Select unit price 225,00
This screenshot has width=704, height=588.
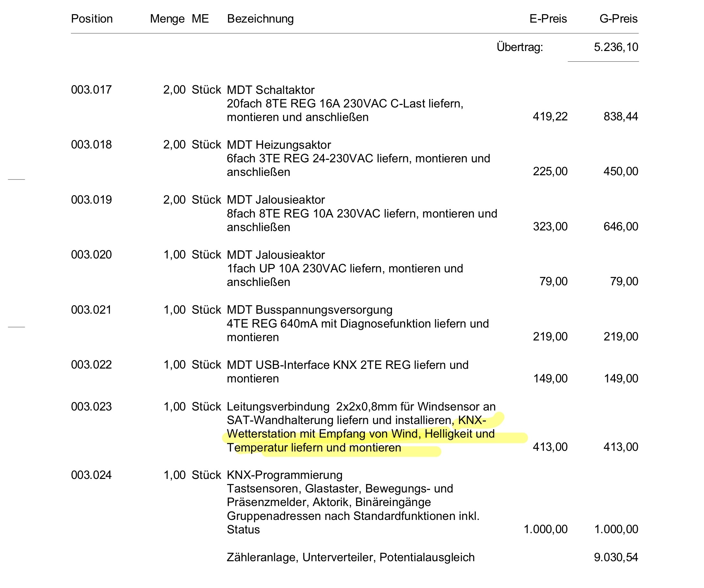point(550,171)
